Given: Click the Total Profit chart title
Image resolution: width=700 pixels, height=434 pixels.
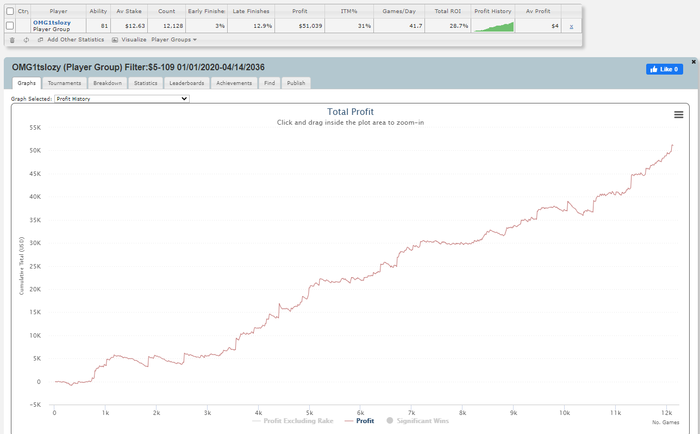Looking at the screenshot, I should point(350,112).
